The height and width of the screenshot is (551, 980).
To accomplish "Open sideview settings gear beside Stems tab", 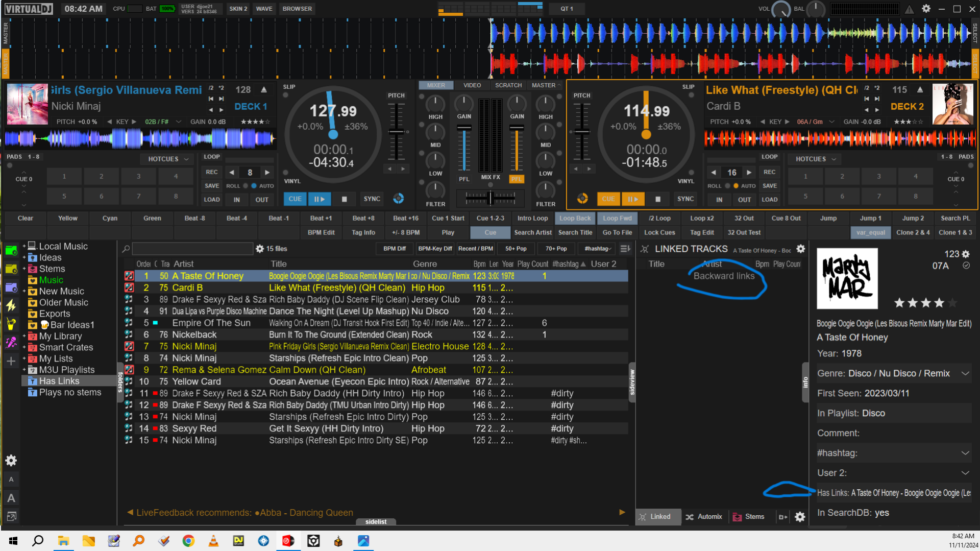I will click(800, 517).
